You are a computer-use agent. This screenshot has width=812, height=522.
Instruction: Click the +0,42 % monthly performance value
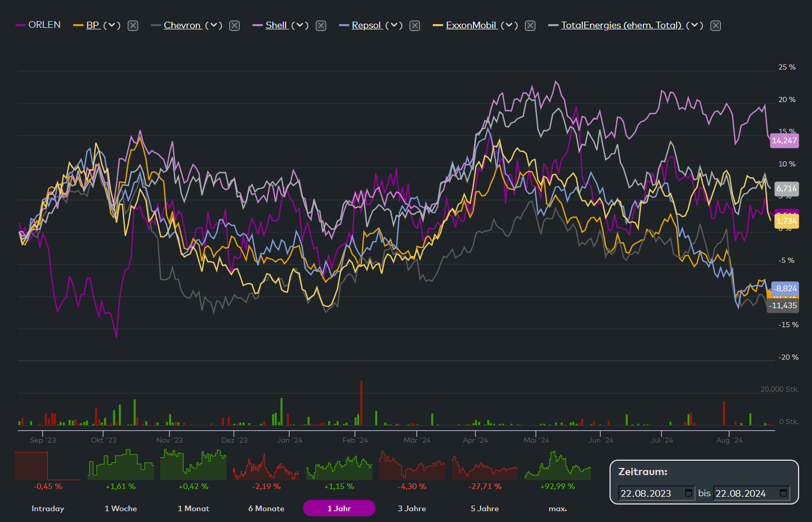click(193, 486)
